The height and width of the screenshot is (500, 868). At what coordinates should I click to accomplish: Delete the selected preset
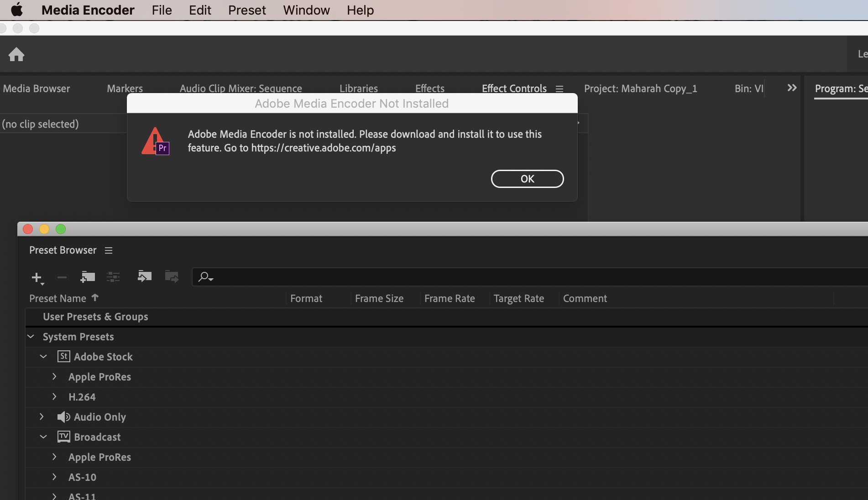click(62, 277)
